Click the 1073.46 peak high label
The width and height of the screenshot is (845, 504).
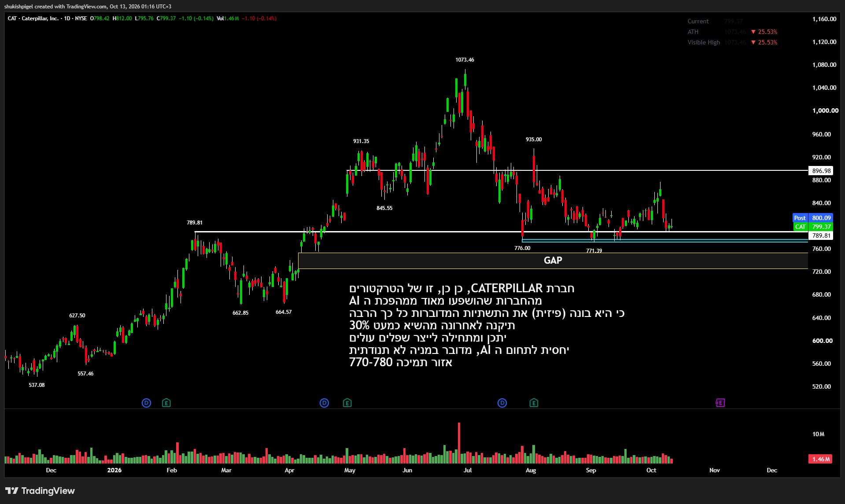465,60
